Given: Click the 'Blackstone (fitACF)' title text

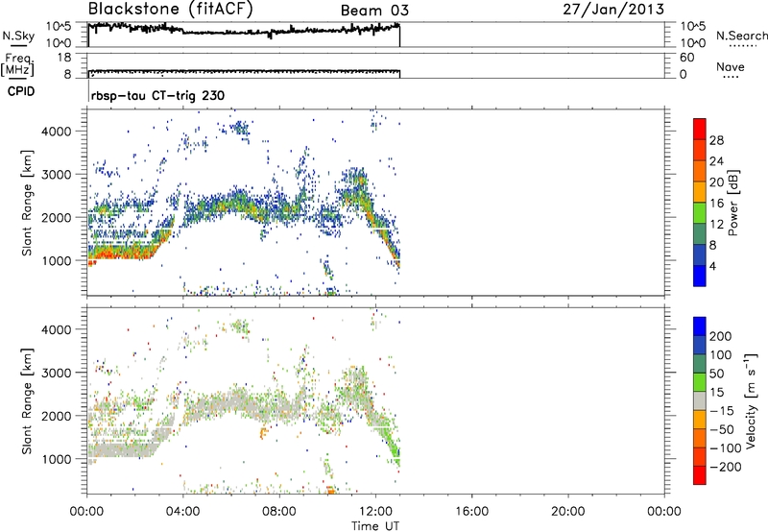Looking at the screenshot, I should tap(171, 10).
